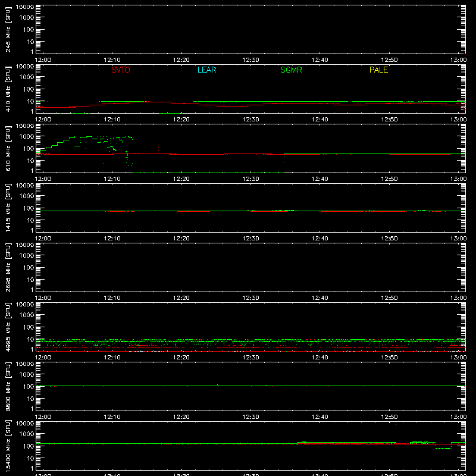Screen dimensions: 476x476
Task: Click the 100 tick value on 8800 MHz panel
Action: (29, 387)
